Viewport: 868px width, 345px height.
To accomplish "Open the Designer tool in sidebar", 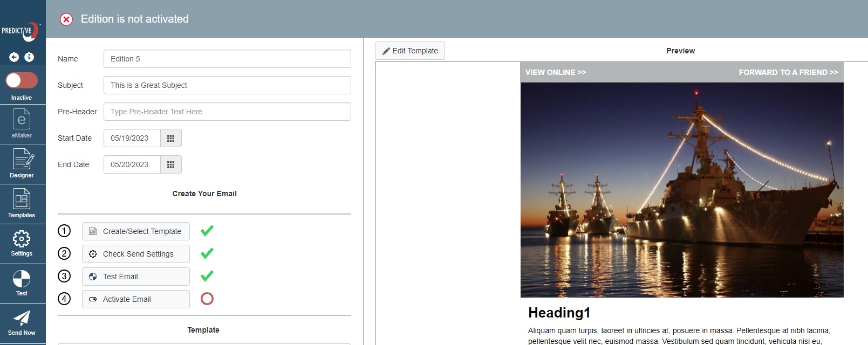I will coord(22,163).
